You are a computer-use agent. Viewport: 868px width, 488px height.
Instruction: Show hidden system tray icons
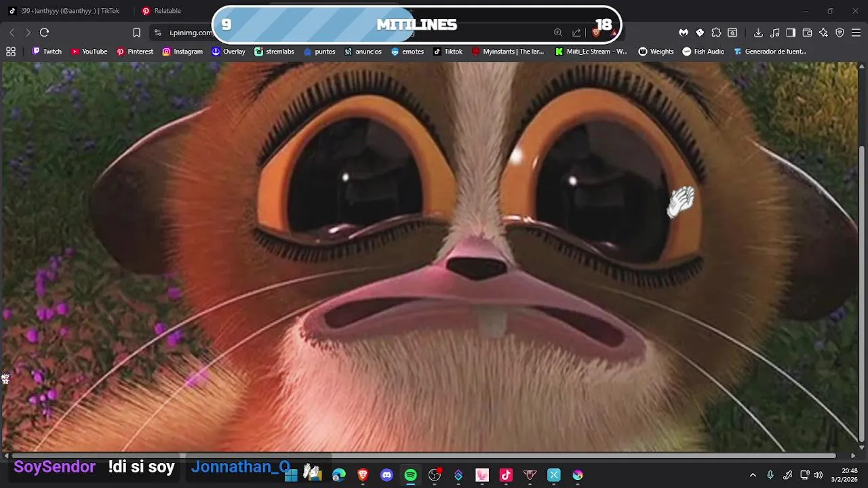[x=753, y=475]
